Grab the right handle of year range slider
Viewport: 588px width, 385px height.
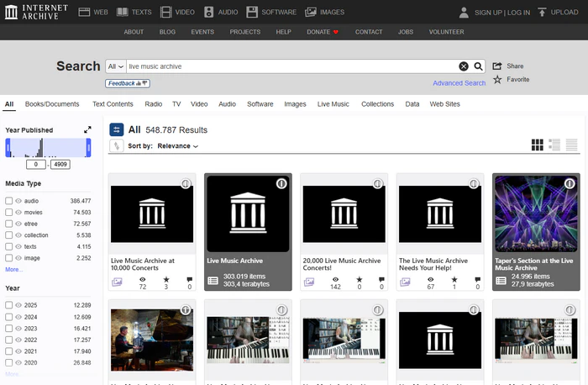point(88,147)
